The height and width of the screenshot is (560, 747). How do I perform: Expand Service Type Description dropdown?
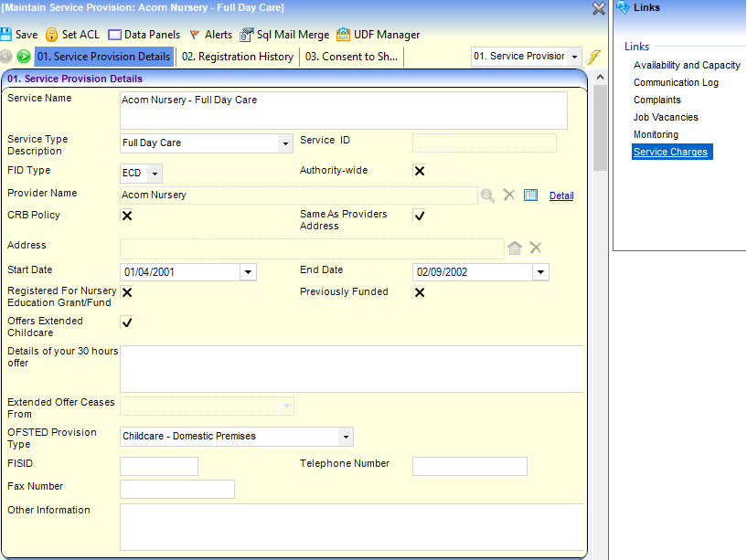point(285,143)
